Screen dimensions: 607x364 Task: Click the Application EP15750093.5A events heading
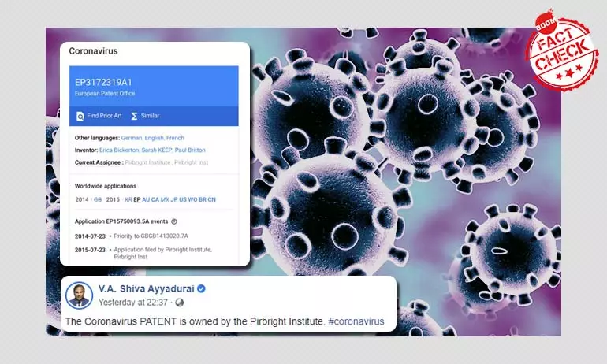pyautogui.click(x=121, y=221)
